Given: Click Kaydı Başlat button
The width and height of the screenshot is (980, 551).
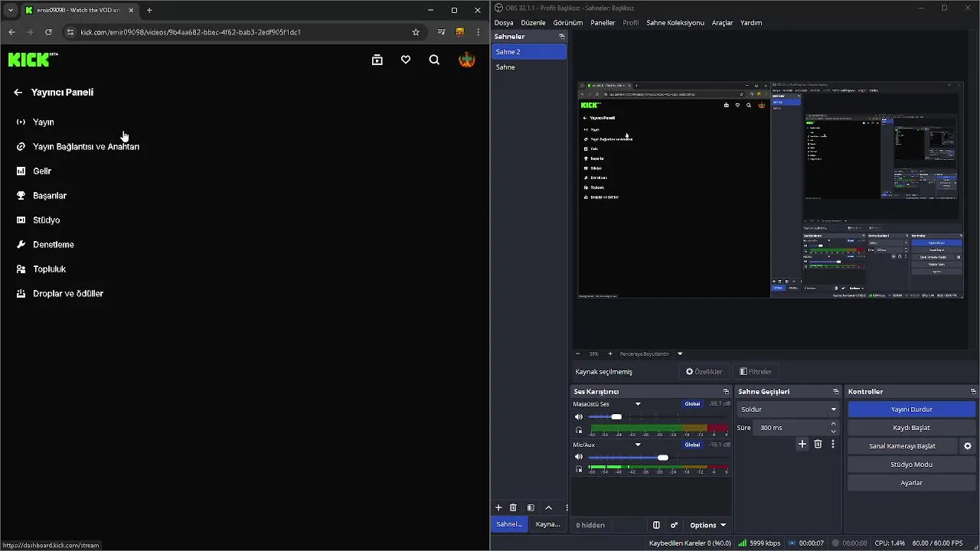Looking at the screenshot, I should [x=911, y=428].
